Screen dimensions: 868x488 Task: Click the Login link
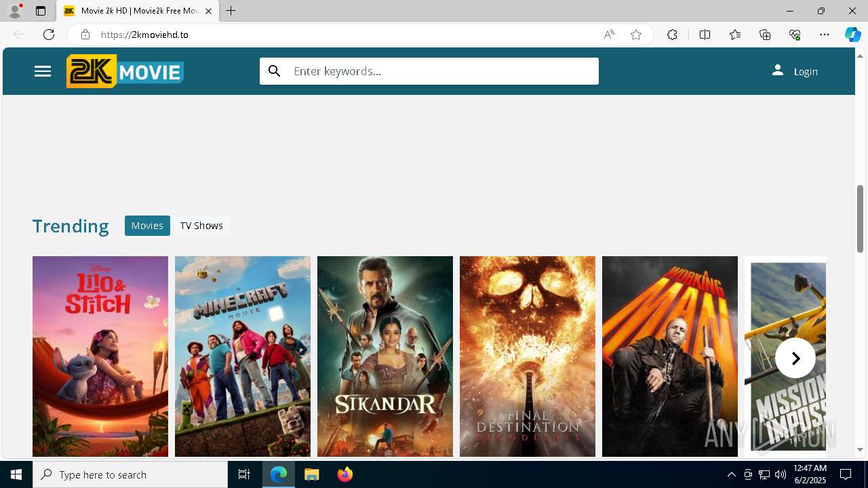[x=806, y=71]
